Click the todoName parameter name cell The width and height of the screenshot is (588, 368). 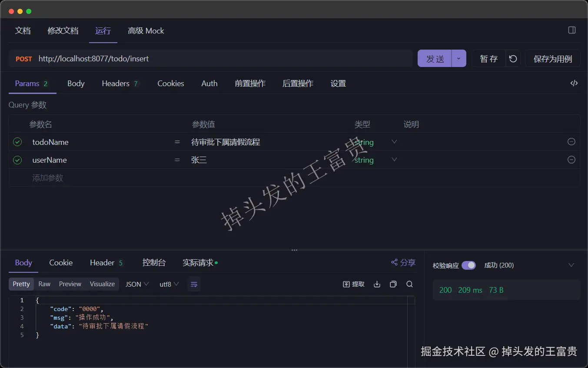click(50, 142)
